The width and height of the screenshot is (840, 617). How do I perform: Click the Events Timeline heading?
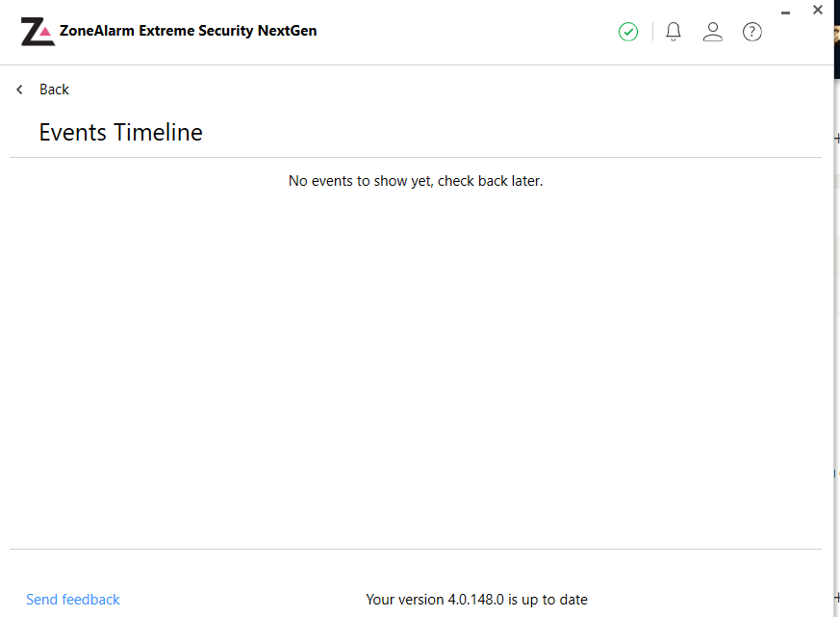point(120,132)
